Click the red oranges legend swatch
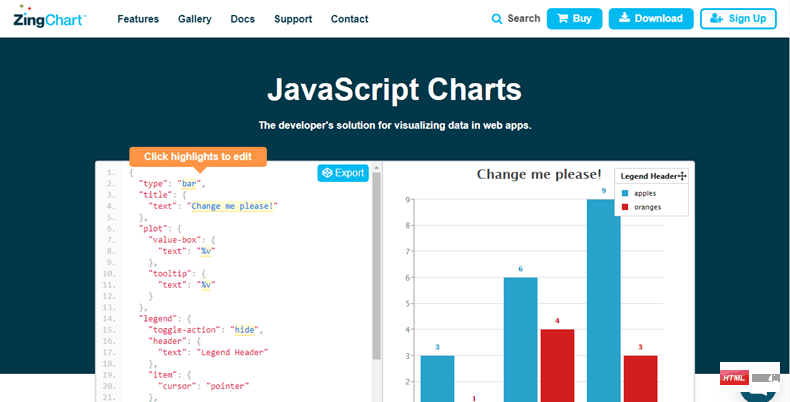Image resolution: width=790 pixels, height=402 pixels. click(625, 207)
